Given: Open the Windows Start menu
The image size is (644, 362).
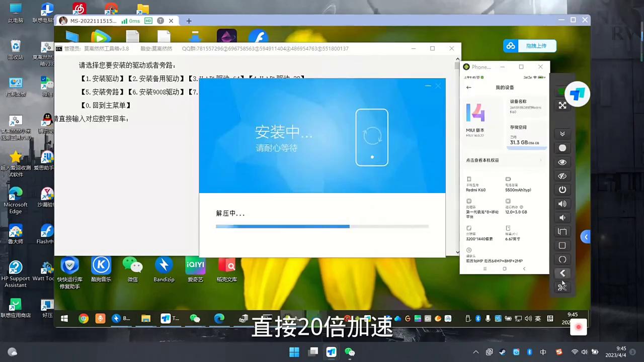Looking at the screenshot, I should click(294, 352).
